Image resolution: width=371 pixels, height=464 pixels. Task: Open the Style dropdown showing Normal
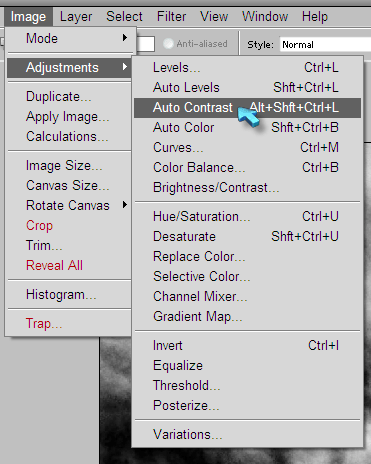(x=325, y=44)
